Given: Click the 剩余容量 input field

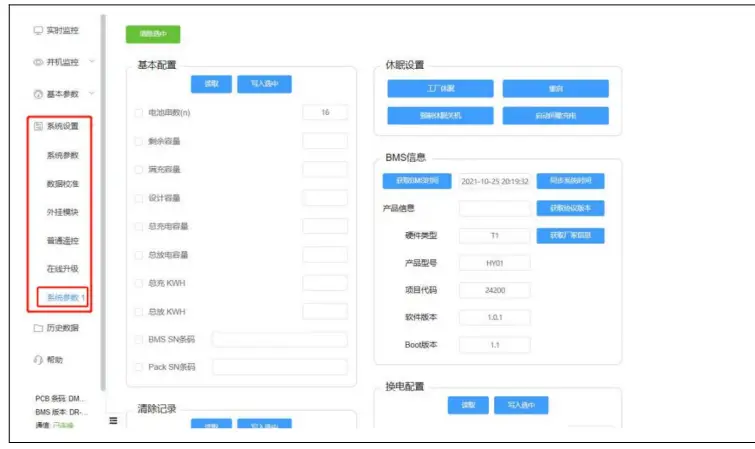Looking at the screenshot, I should [x=325, y=141].
